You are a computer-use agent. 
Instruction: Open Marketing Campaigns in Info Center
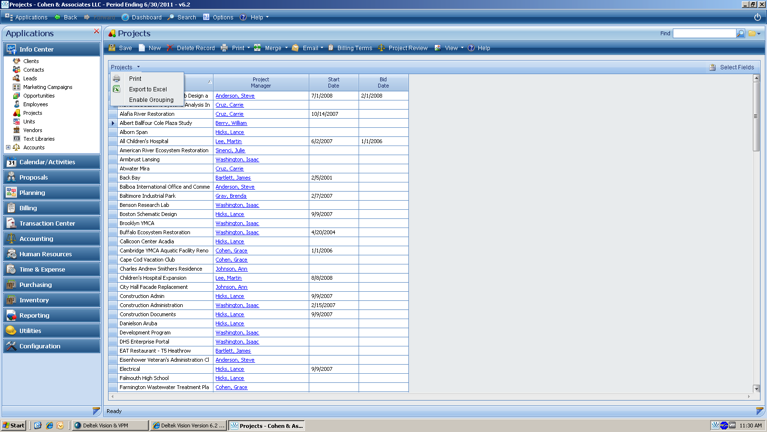pos(47,87)
